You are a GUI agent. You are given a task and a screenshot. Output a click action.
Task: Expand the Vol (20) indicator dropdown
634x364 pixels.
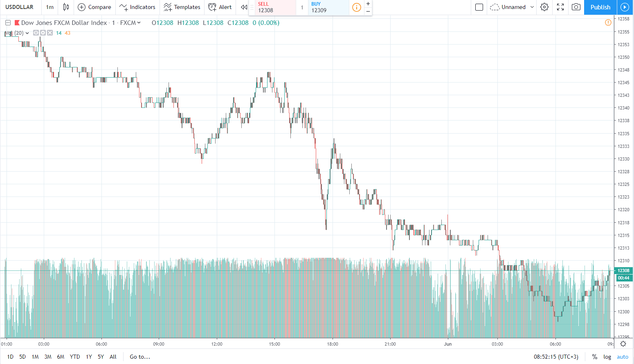click(x=27, y=33)
